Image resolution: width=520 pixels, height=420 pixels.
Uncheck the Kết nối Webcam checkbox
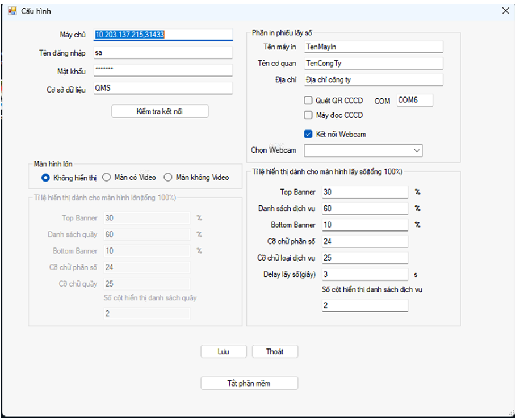[x=308, y=135]
